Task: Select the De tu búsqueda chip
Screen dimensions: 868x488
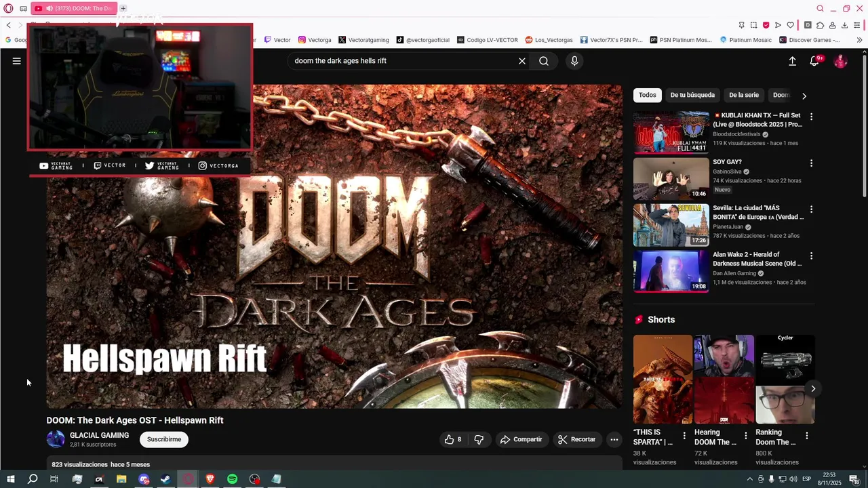Action: [x=692, y=95]
